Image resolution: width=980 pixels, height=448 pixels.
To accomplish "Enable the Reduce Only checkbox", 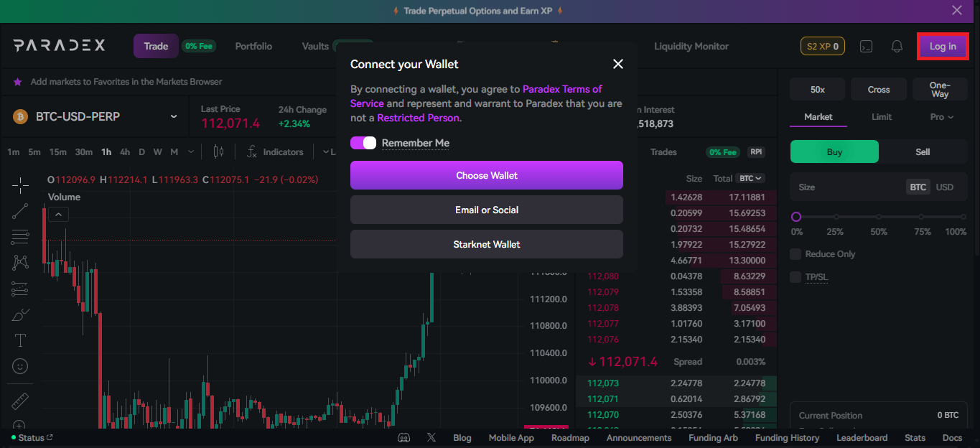I will [795, 254].
